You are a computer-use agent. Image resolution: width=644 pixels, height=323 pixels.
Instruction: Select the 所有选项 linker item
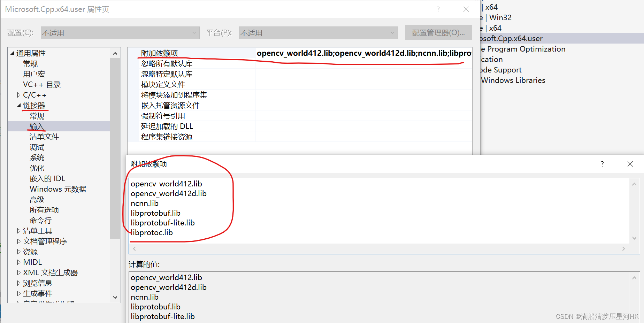pos(44,210)
